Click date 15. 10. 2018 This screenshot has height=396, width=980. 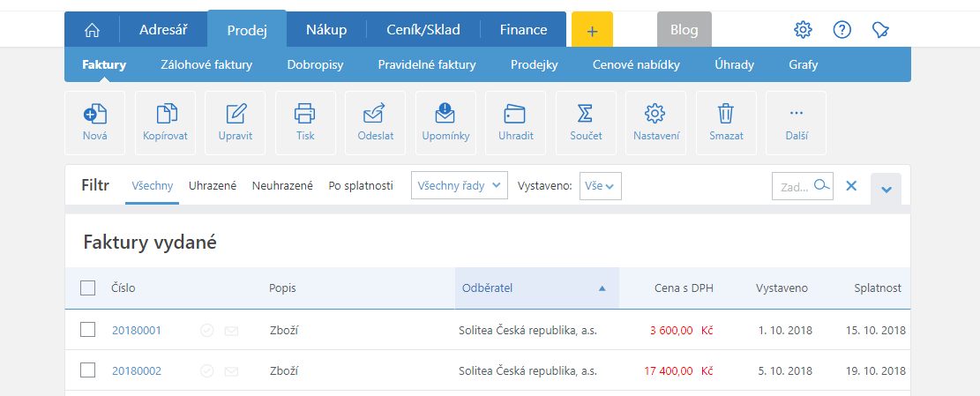tap(876, 331)
